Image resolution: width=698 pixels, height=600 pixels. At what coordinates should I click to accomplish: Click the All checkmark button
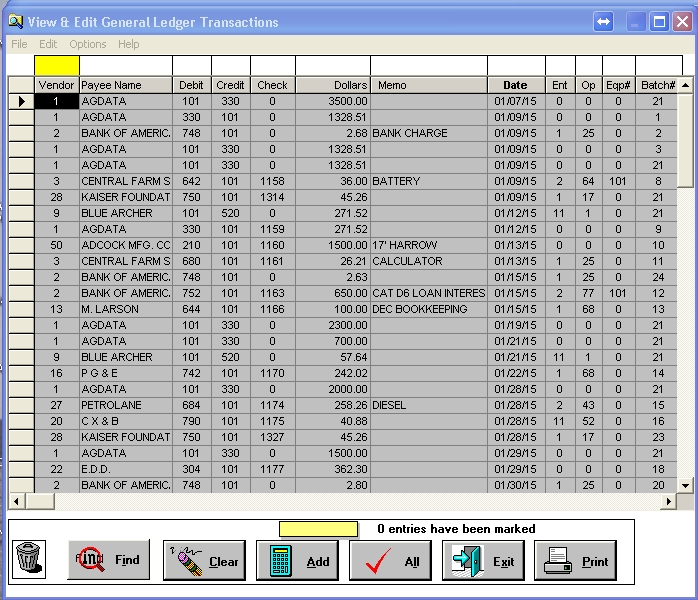[390, 560]
